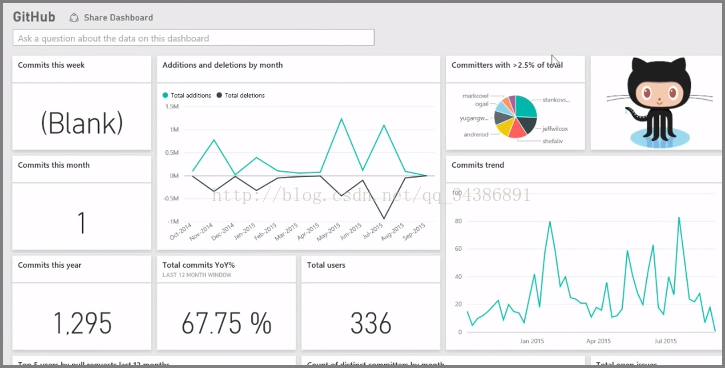This screenshot has height=368, width=725.
Task: Click the LAST 12 MONTH WINDOW subtitle
Action: 197,275
